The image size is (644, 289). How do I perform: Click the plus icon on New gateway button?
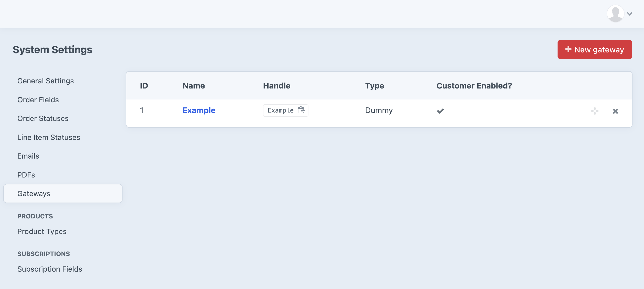pyautogui.click(x=568, y=49)
